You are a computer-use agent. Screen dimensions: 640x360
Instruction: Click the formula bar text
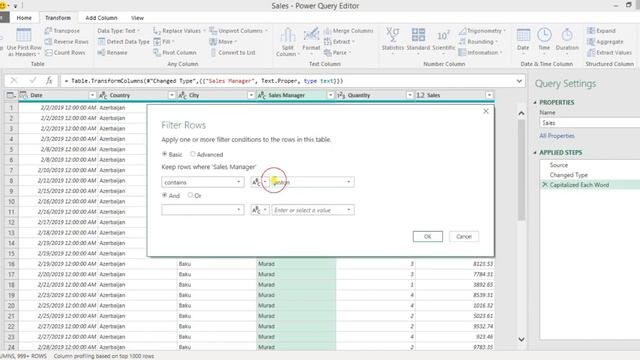[x=204, y=81]
